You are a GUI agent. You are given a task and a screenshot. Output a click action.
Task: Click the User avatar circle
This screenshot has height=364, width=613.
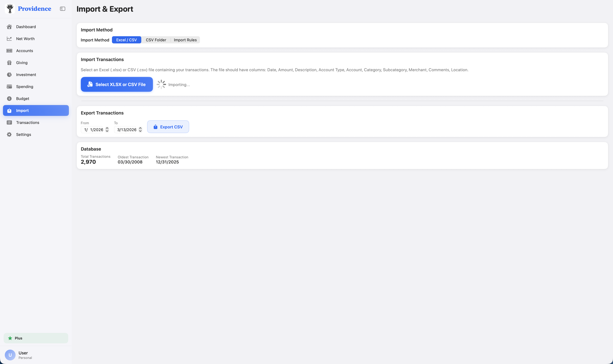tap(10, 355)
